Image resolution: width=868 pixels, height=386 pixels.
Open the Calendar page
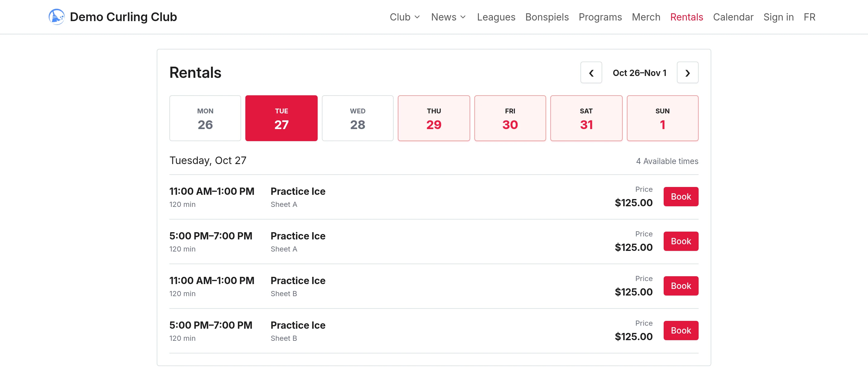[x=733, y=17]
